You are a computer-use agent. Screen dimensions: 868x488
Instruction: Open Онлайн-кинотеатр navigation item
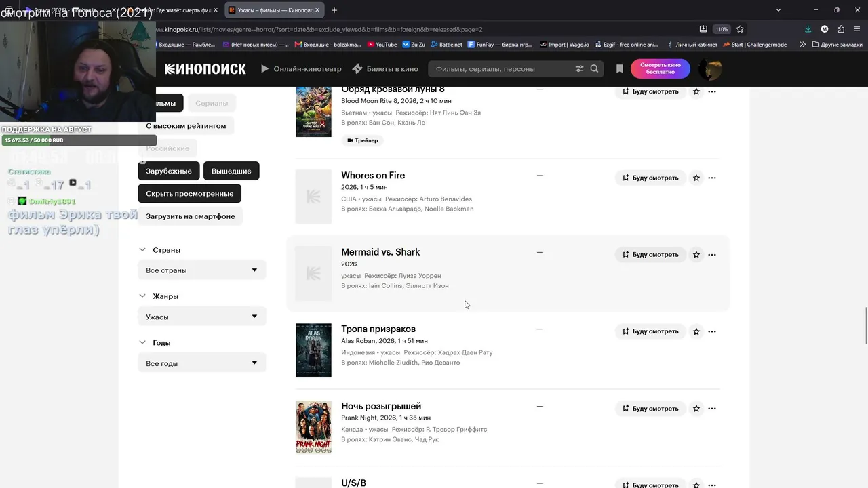pos(301,68)
